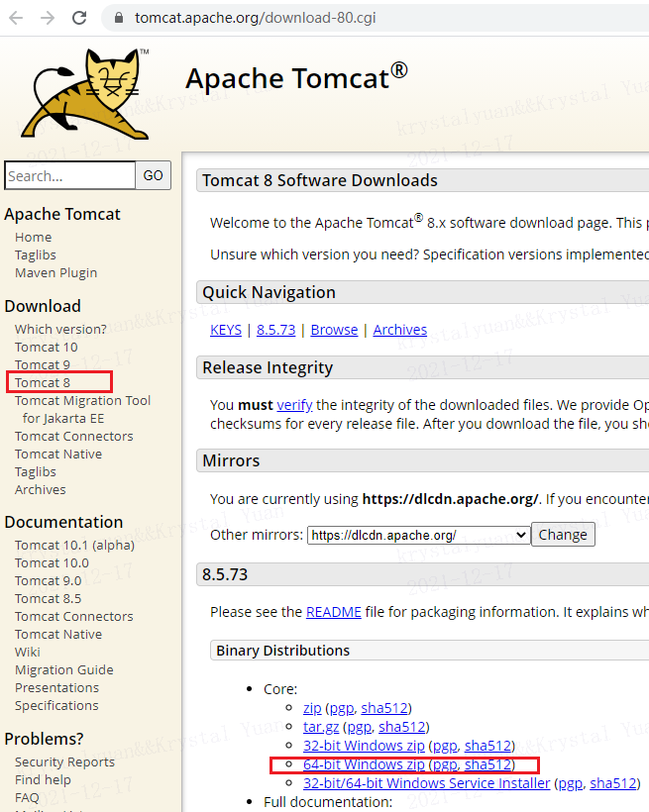Focus the address bar URL
The width and height of the screenshot is (649, 812).
[x=255, y=18]
